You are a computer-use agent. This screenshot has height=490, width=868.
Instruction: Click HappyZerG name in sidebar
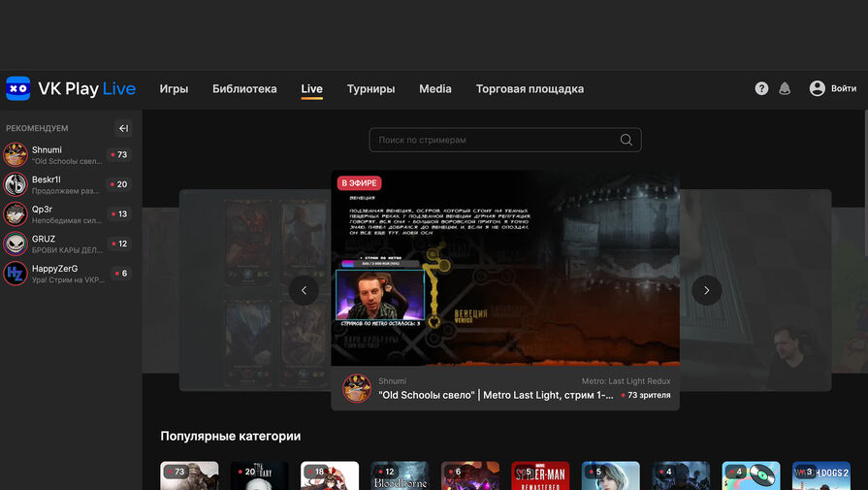coord(55,269)
